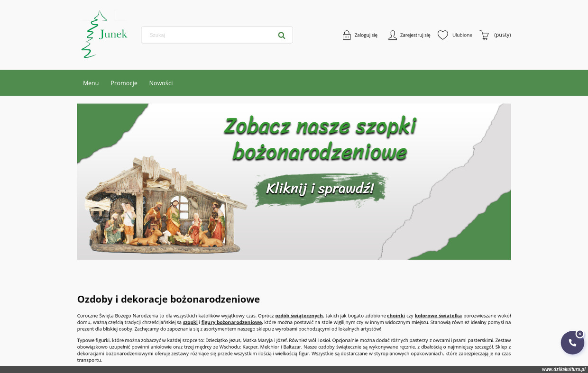Focus the Szukaj search field
Screen dimensions: 588x373
(x=217, y=35)
